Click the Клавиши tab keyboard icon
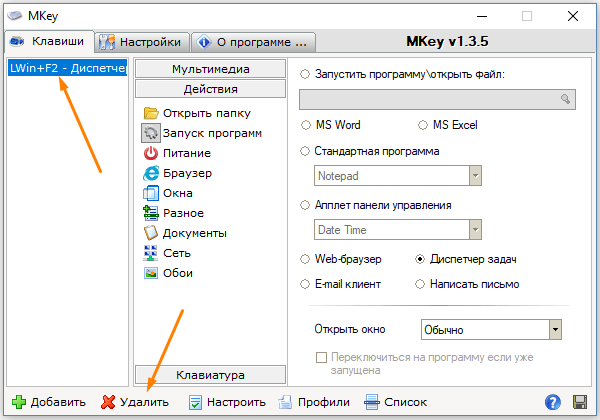Screen dimensions: 600x420 coord(17,41)
